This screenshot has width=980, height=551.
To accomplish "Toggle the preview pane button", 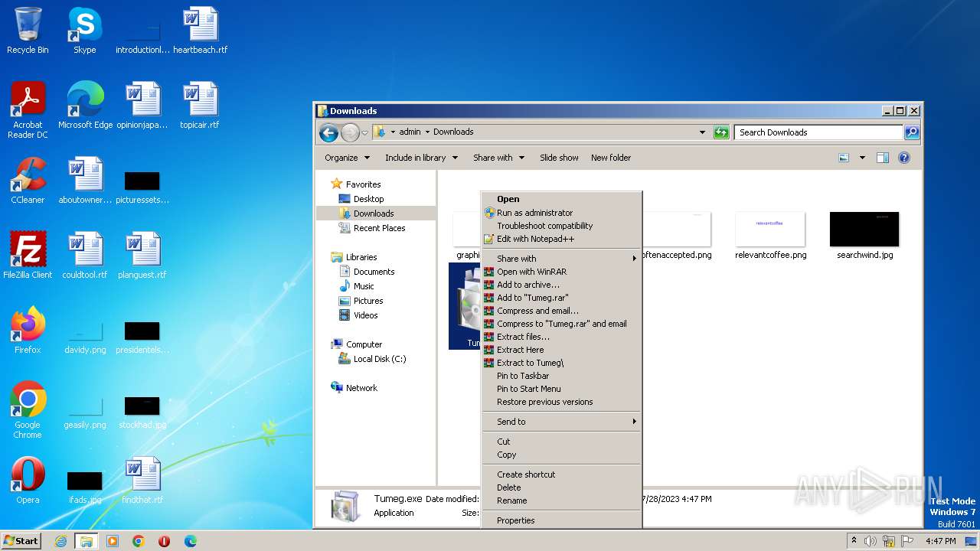I will (x=882, y=158).
